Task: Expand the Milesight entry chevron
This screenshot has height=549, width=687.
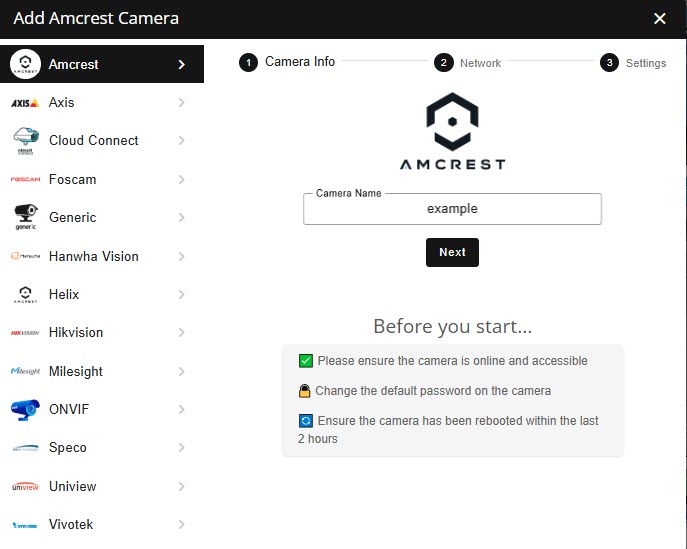Action: pyautogui.click(x=181, y=372)
